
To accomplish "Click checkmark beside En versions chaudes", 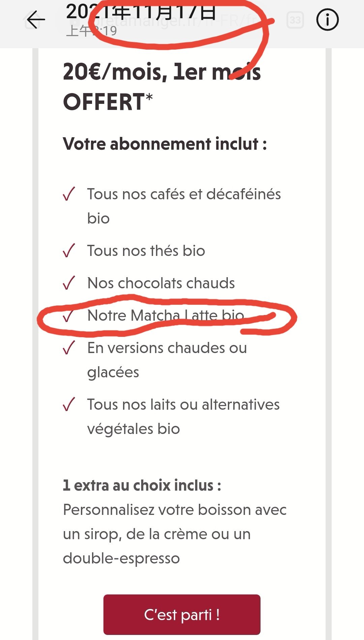I will tap(69, 348).
